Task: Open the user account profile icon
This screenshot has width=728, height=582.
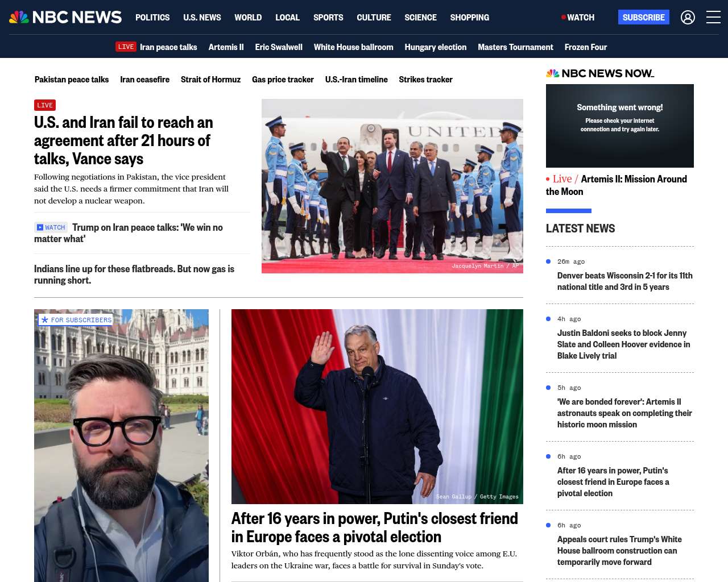Action: click(x=688, y=18)
